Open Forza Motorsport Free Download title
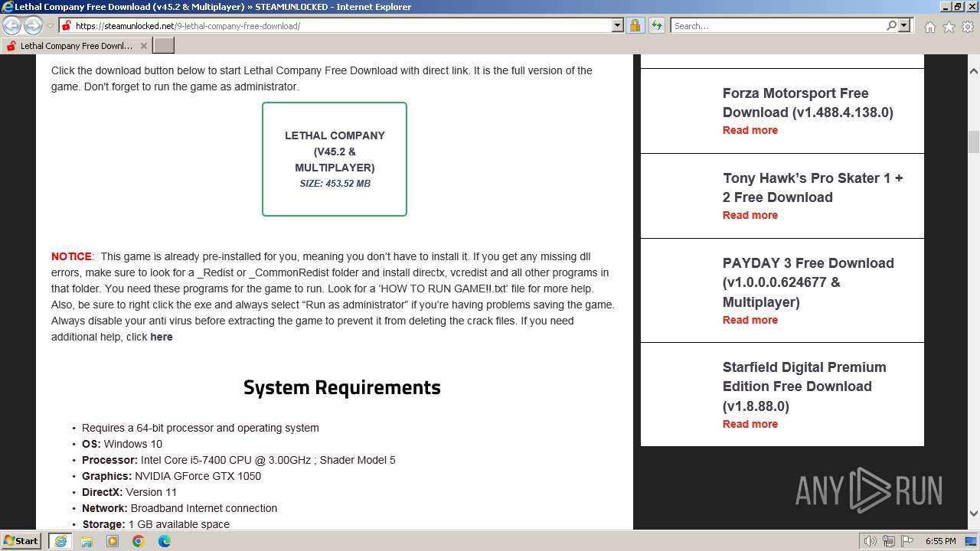980x551 pixels. [x=808, y=103]
